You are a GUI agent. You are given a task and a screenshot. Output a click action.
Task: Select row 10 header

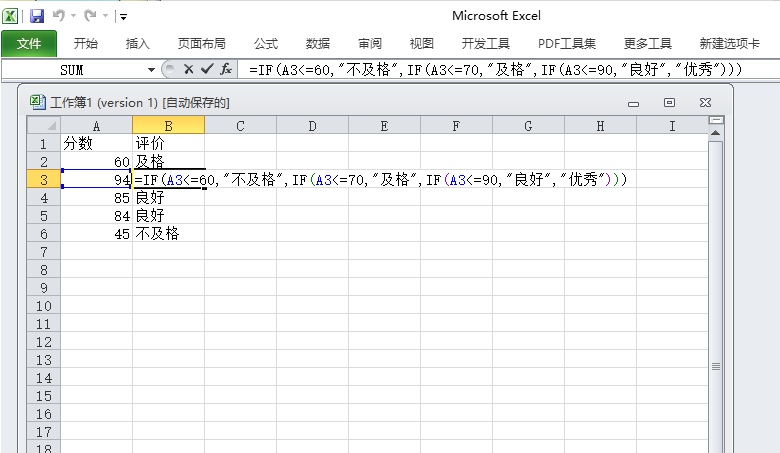pos(44,306)
